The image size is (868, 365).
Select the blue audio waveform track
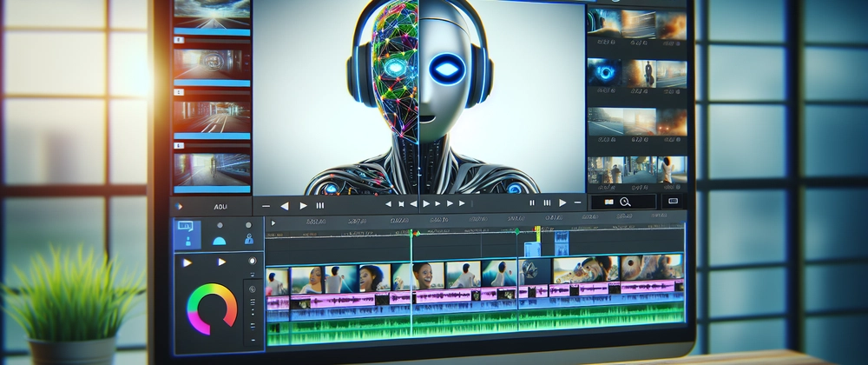(475, 309)
